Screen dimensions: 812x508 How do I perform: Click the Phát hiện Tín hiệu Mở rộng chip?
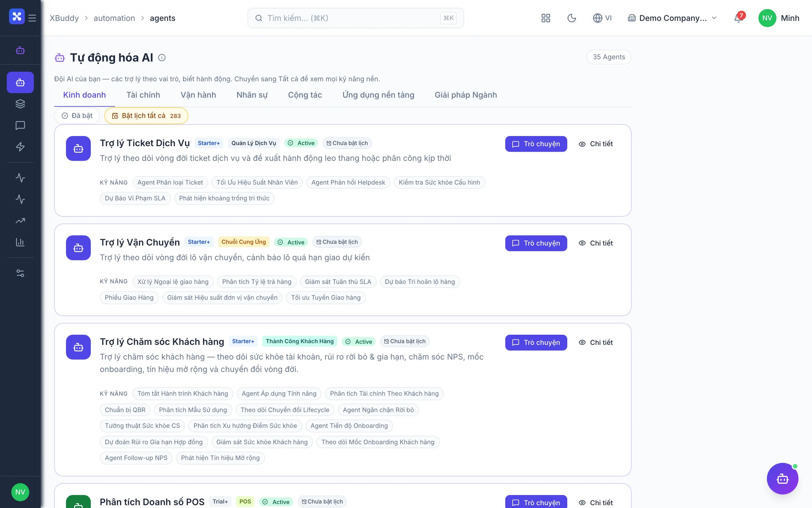click(220, 458)
